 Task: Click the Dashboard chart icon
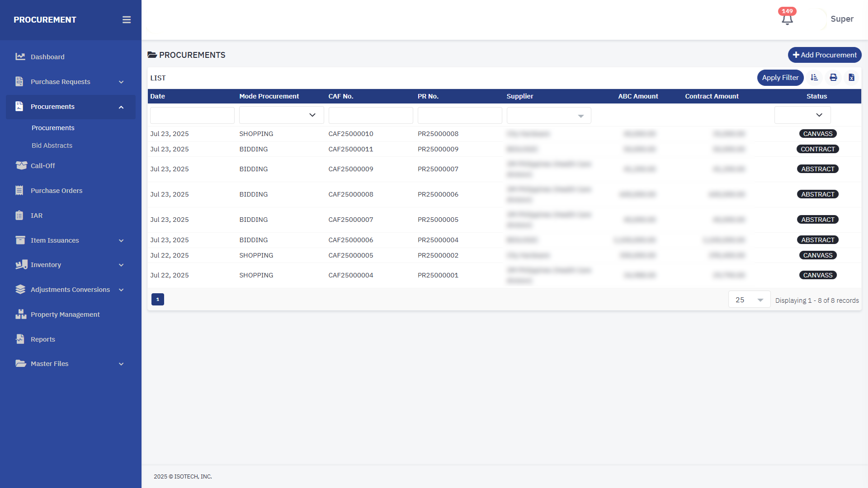(20, 57)
